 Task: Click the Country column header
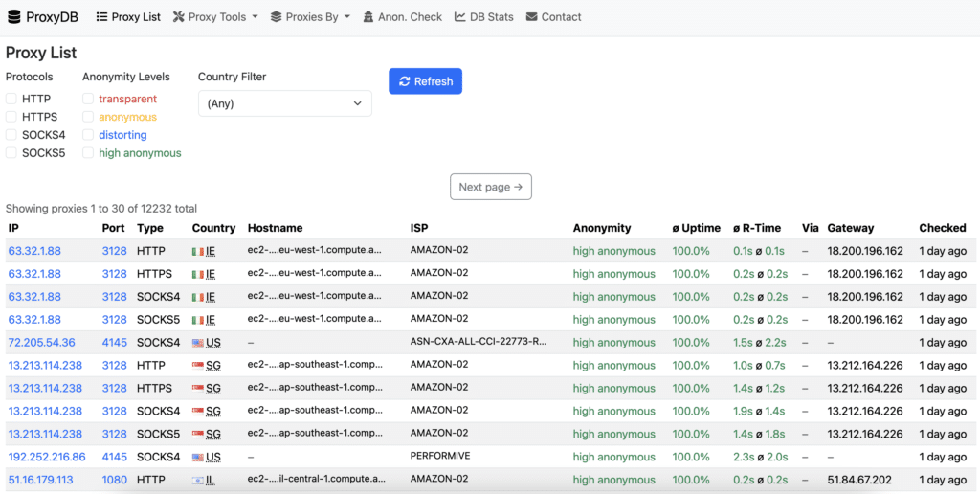pos(213,228)
